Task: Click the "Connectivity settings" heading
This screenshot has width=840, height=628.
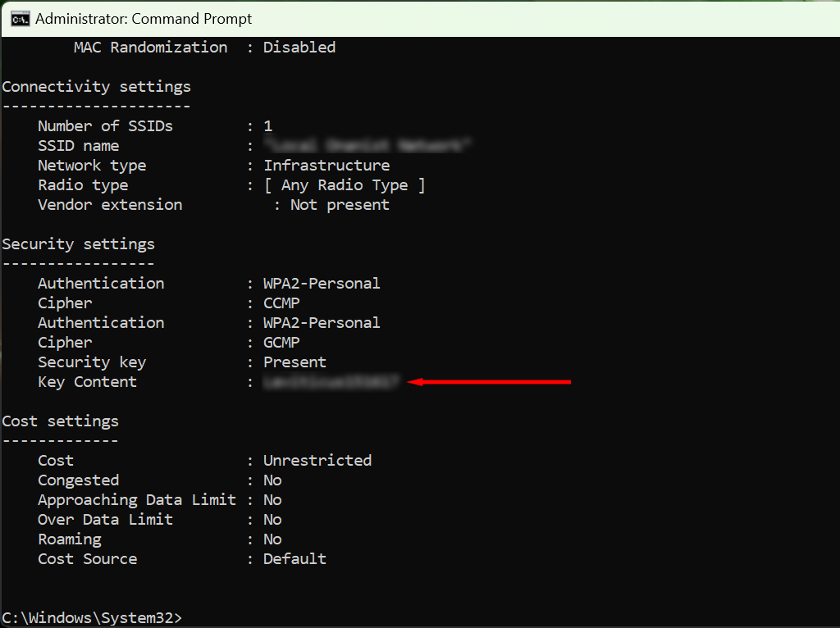Action: point(96,87)
